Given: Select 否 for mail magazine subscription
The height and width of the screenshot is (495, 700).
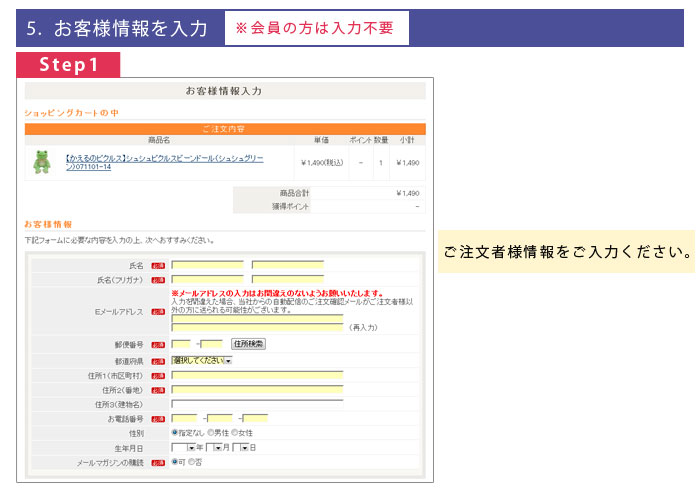Looking at the screenshot, I should point(193,462).
